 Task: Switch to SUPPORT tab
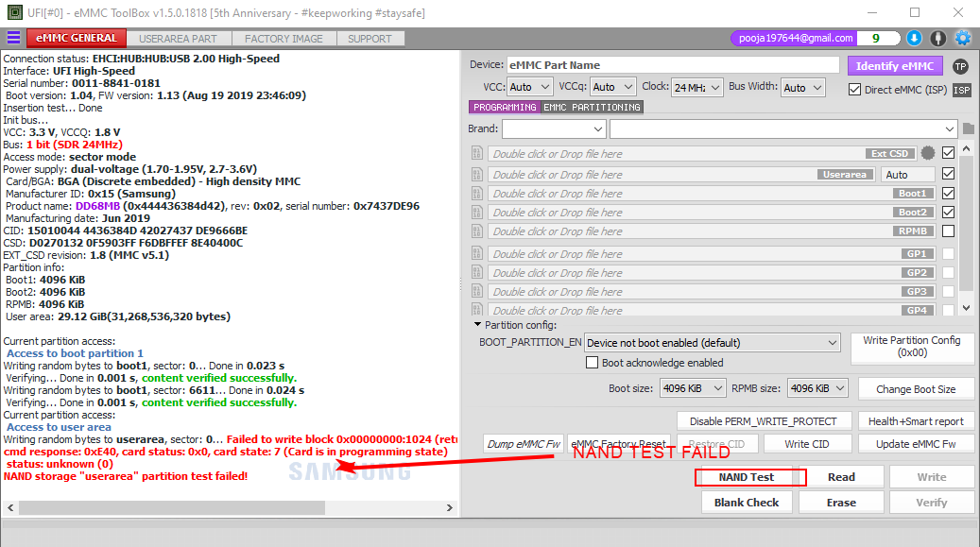(370, 39)
